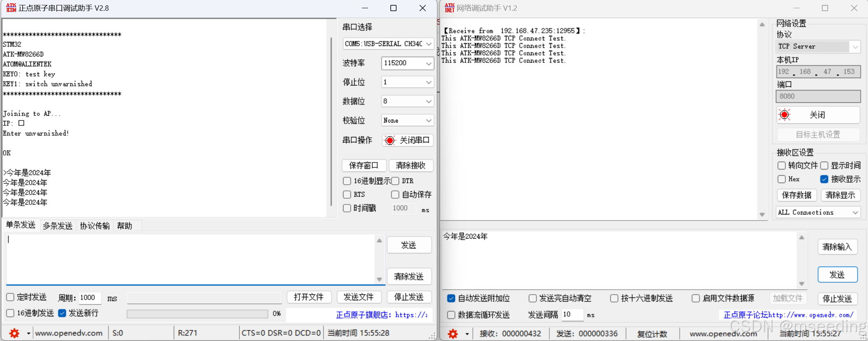Click the 周期 1000 input field
Viewport: 868px width, 341px height.
[90, 298]
